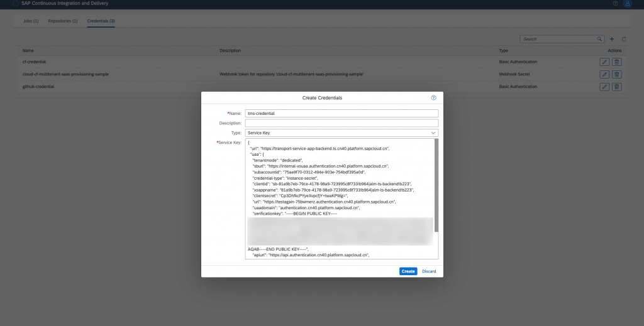Click the search magnifier icon
The image size is (644, 326).
click(x=599, y=39)
